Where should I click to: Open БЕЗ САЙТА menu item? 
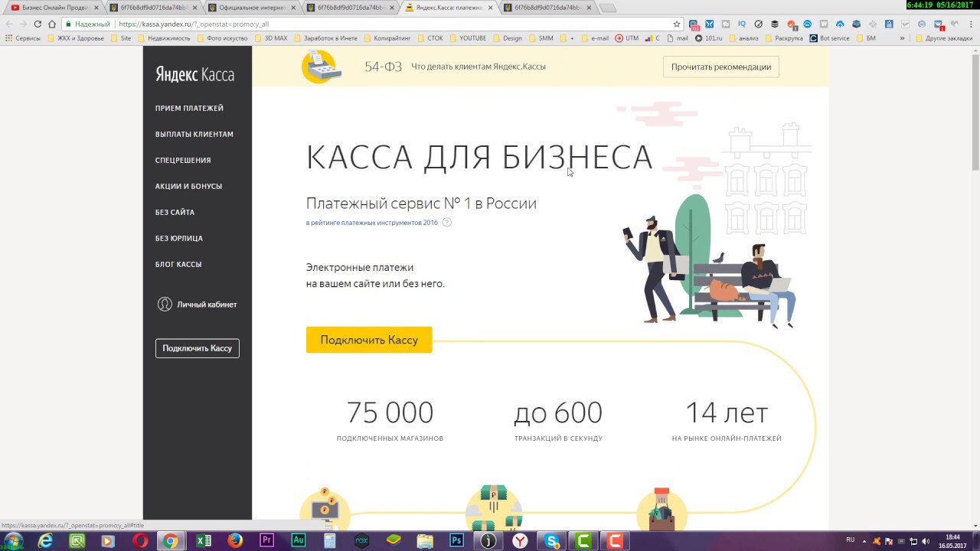(x=175, y=213)
